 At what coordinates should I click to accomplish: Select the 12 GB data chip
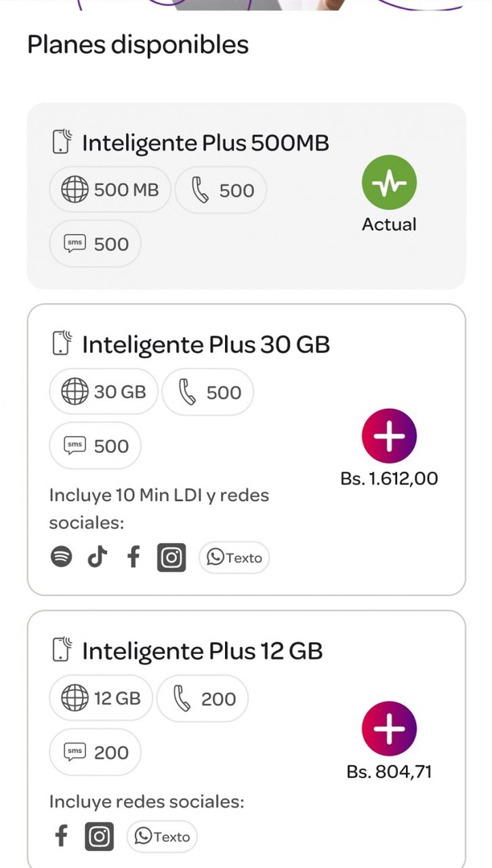pos(100,698)
